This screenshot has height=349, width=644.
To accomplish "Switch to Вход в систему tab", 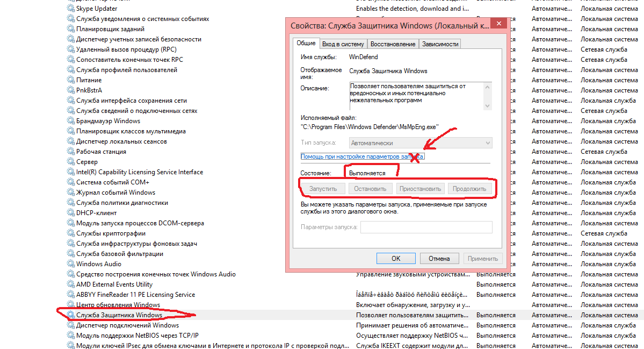I will point(343,44).
